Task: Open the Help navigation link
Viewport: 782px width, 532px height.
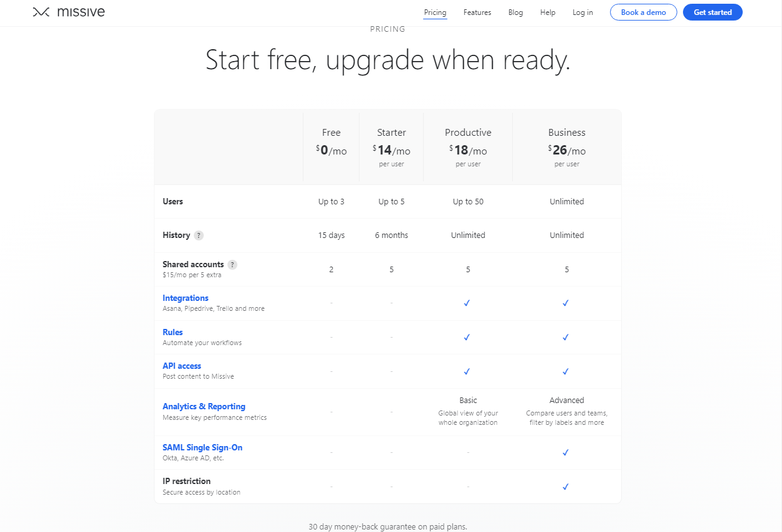Action: click(x=548, y=12)
